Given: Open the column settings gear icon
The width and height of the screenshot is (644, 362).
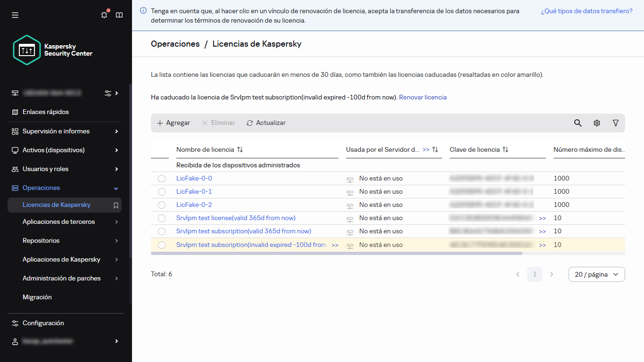Looking at the screenshot, I should coord(596,123).
